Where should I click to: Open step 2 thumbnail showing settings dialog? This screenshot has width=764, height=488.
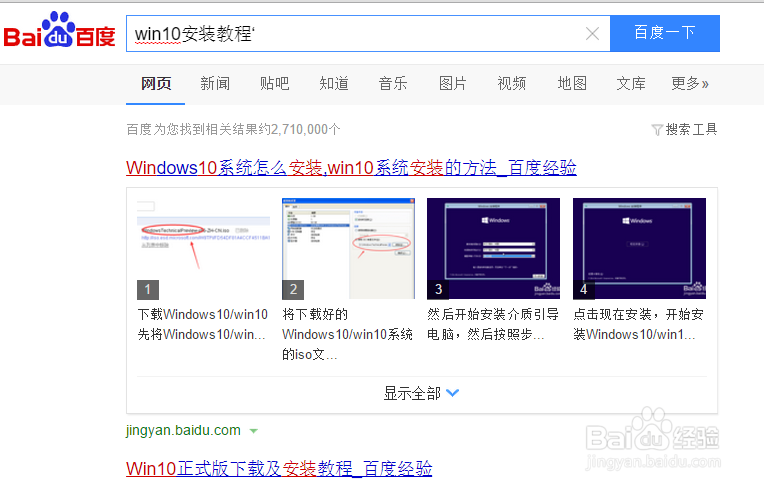(348, 248)
